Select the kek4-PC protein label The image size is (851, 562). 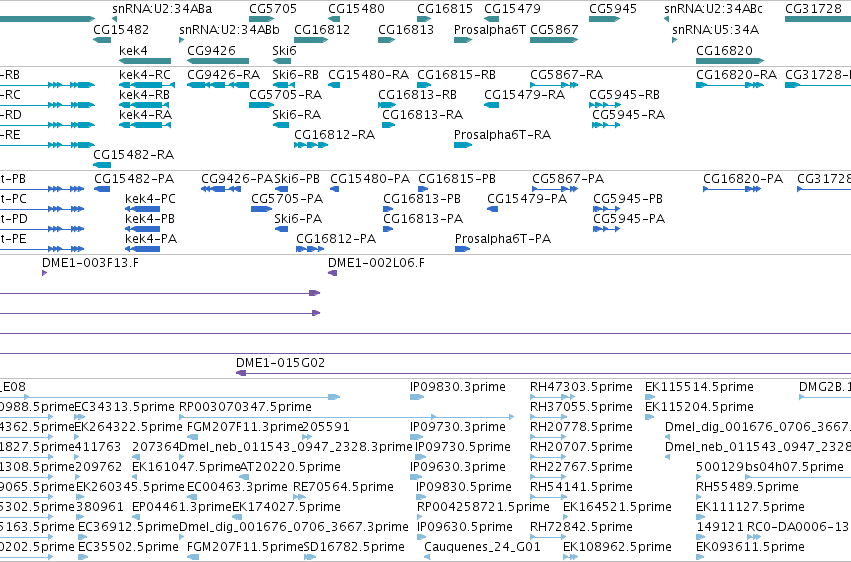tap(150, 199)
